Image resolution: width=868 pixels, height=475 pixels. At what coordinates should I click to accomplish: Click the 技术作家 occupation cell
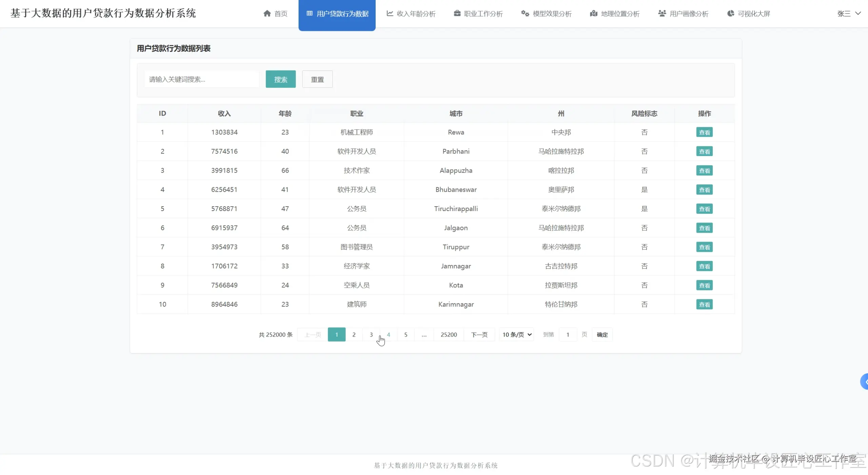click(357, 171)
